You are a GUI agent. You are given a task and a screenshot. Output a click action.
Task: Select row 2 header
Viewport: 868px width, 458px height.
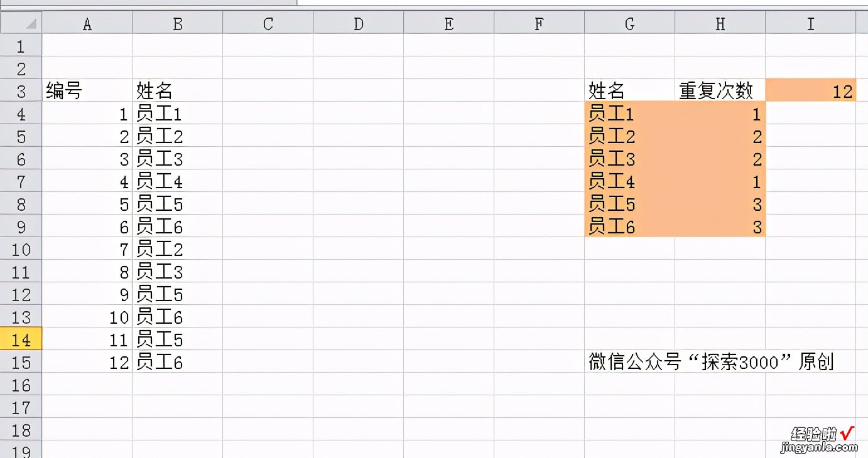[x=21, y=68]
